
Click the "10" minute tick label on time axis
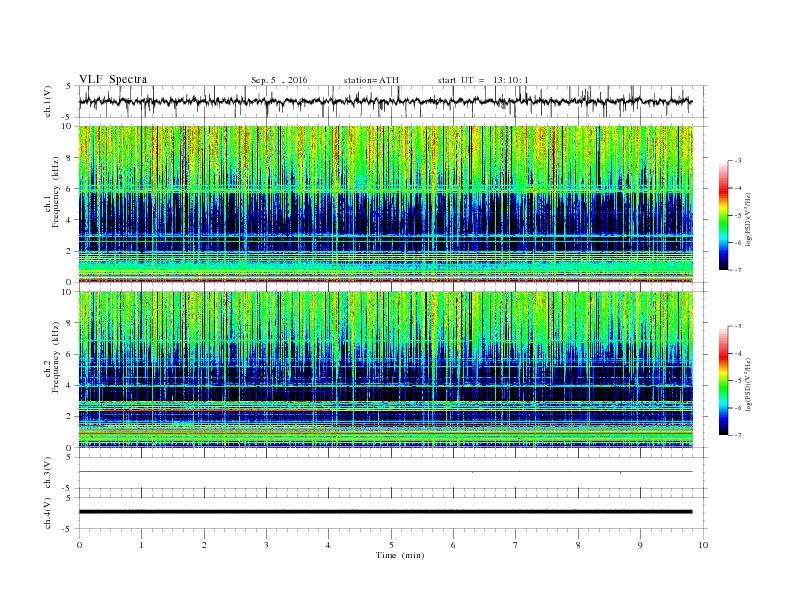click(703, 545)
